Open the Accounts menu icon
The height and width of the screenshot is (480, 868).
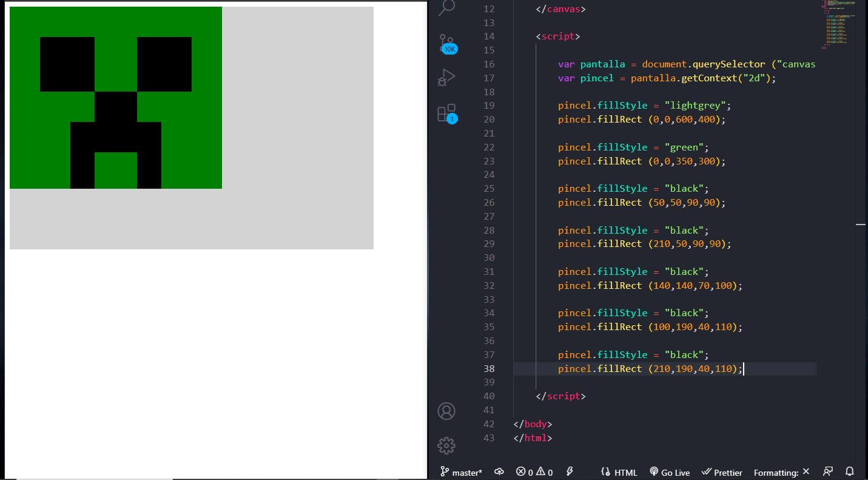point(446,411)
